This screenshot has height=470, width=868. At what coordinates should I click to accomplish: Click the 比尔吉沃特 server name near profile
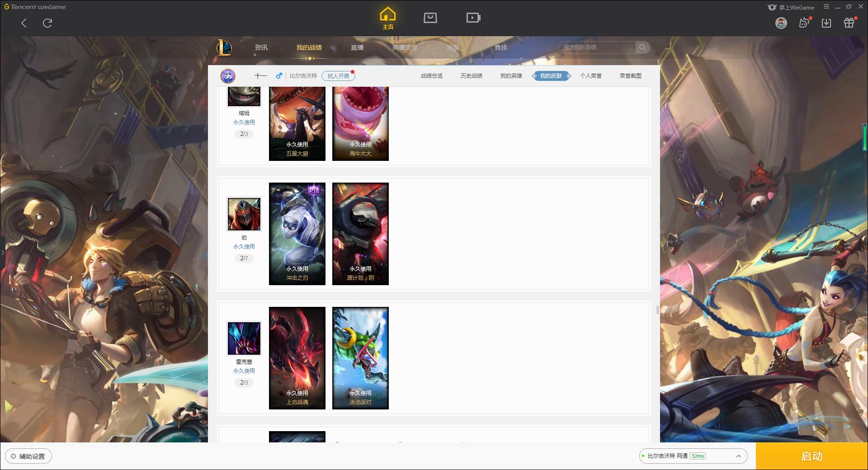pyautogui.click(x=303, y=76)
